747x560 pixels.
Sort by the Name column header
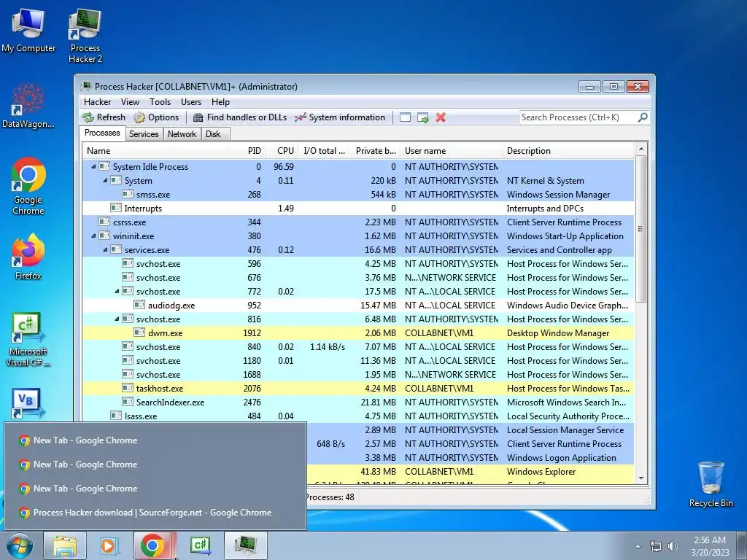tap(155, 151)
